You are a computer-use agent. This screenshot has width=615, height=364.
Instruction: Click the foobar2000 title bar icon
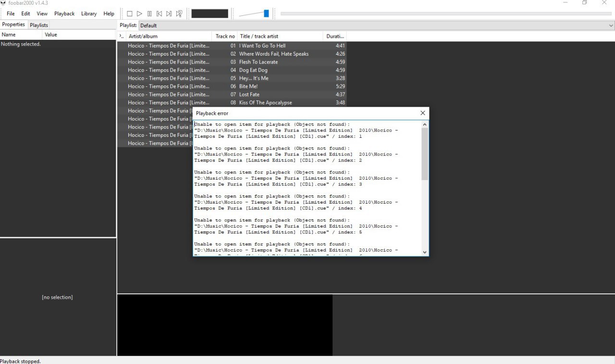coord(3,2)
